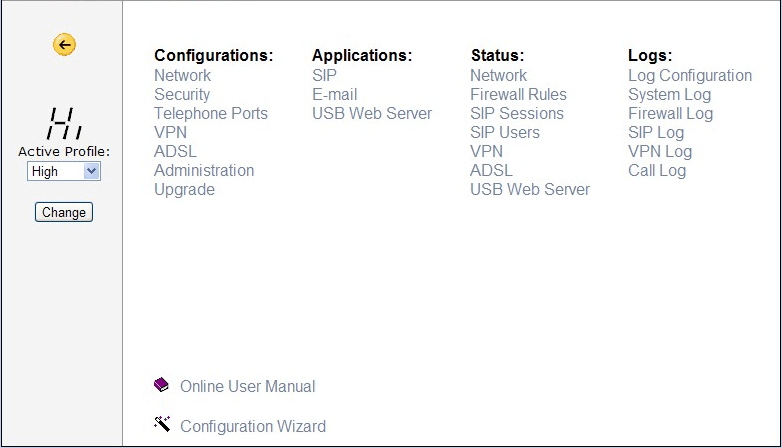Click the yellow back arrow icon
Viewport: 782px width, 448px height.
[64, 44]
